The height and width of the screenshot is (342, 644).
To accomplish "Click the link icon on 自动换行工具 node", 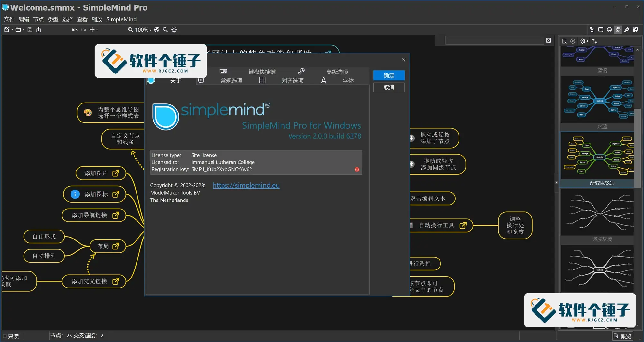I will click(463, 225).
